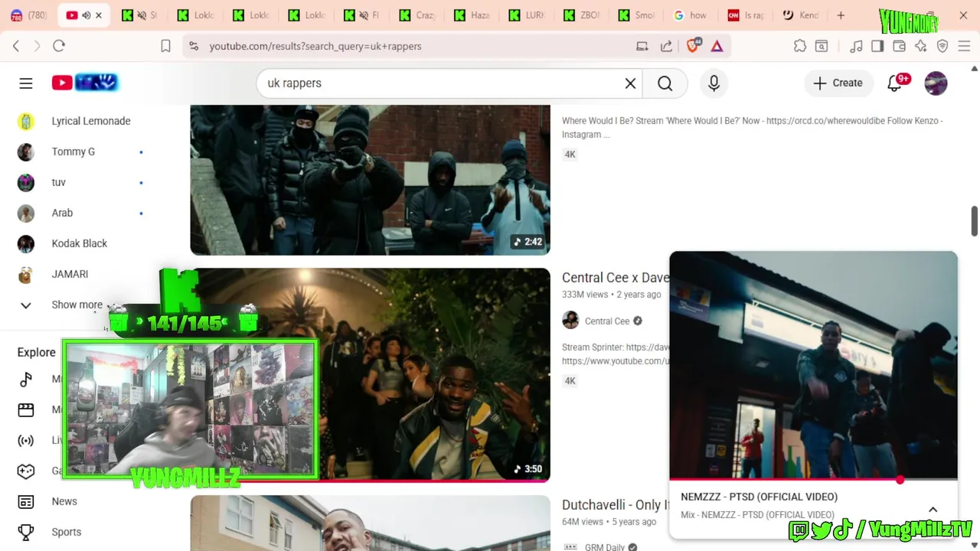Image resolution: width=980 pixels, height=551 pixels.
Task: Open the 'Central Cee x Dave' video title
Action: click(616, 278)
